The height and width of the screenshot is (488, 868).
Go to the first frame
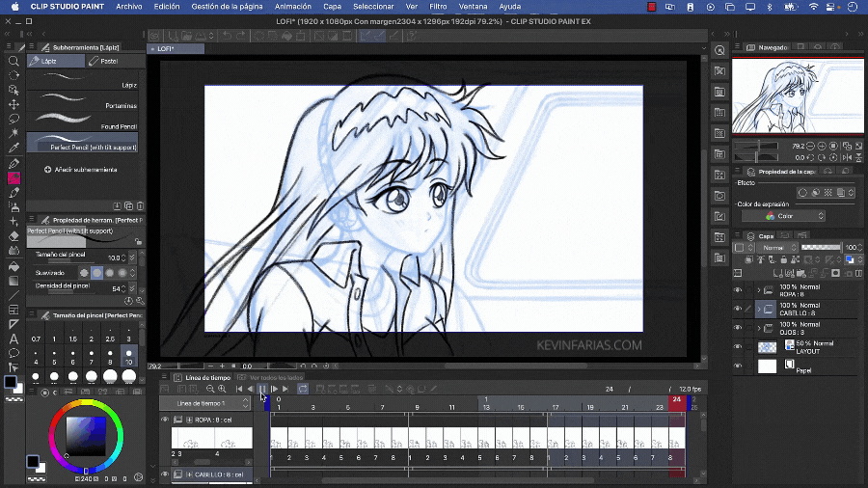239,389
